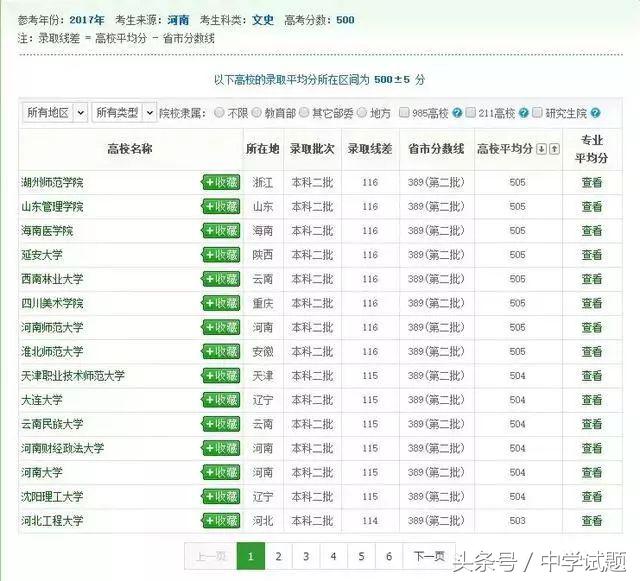Open the 所有地区 region dropdown

[x=55, y=112]
